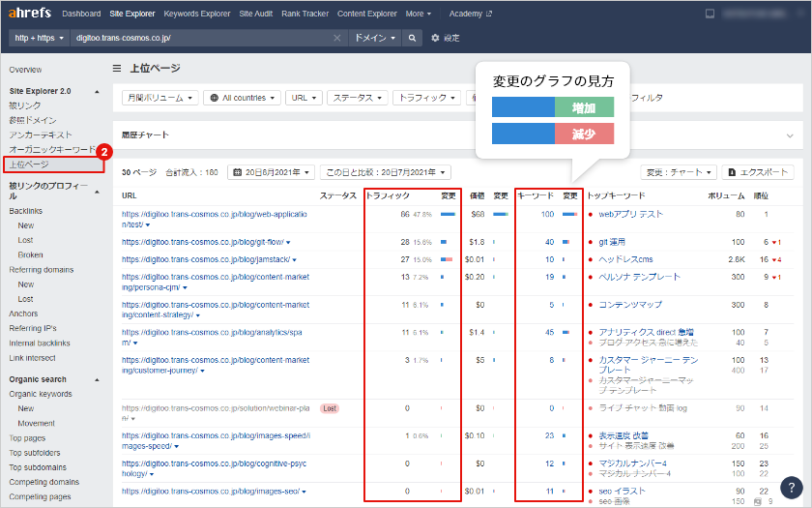The width and height of the screenshot is (812, 508).
Task: Open settings gear labeled 設定
Action: (x=446, y=38)
